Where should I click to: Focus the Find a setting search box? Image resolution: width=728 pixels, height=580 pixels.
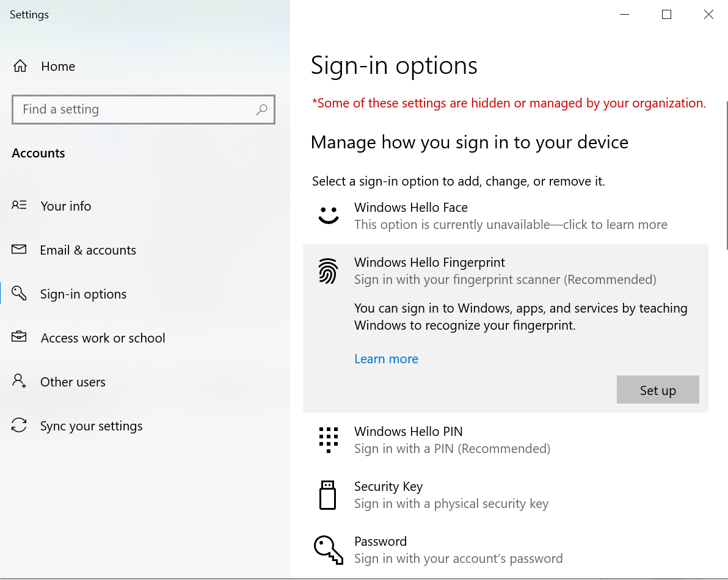point(144,109)
